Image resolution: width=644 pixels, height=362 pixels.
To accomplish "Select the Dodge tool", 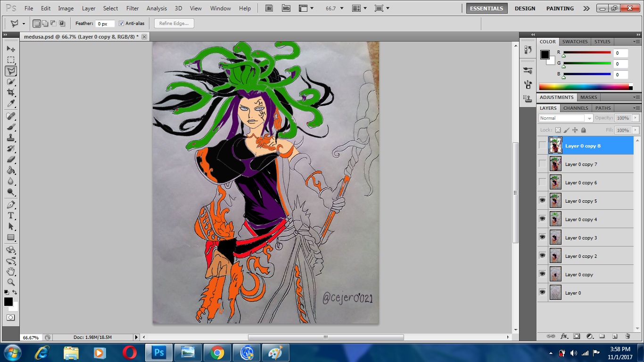I will point(11,192).
